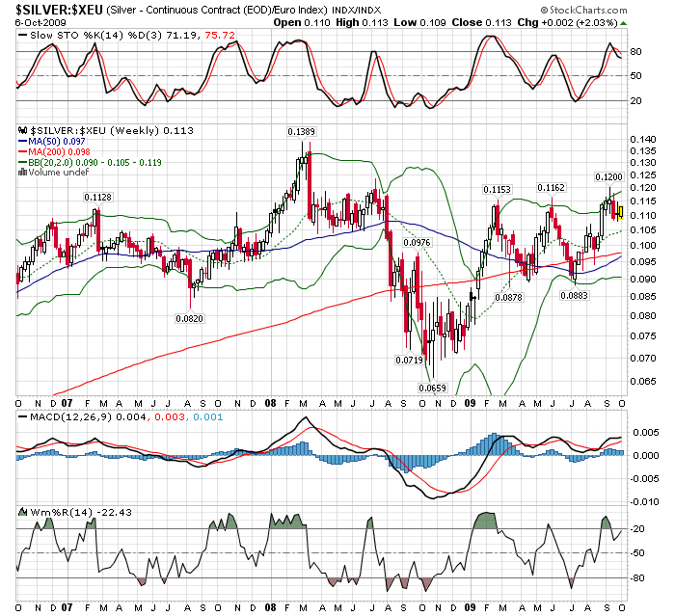Select the $SILVER:$XEU chart title
The height and width of the screenshot is (616, 675).
(54, 8)
